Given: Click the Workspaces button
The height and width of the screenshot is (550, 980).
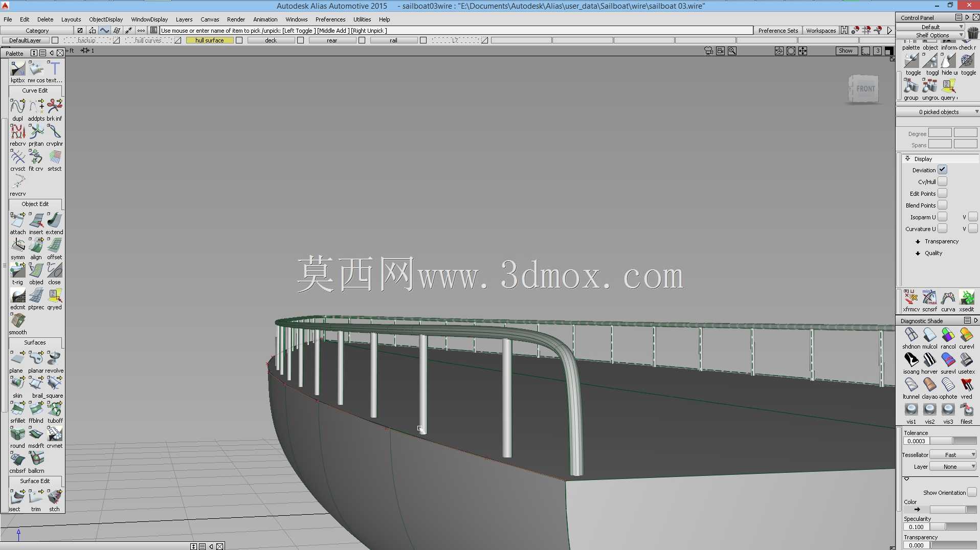Looking at the screenshot, I should (x=821, y=31).
